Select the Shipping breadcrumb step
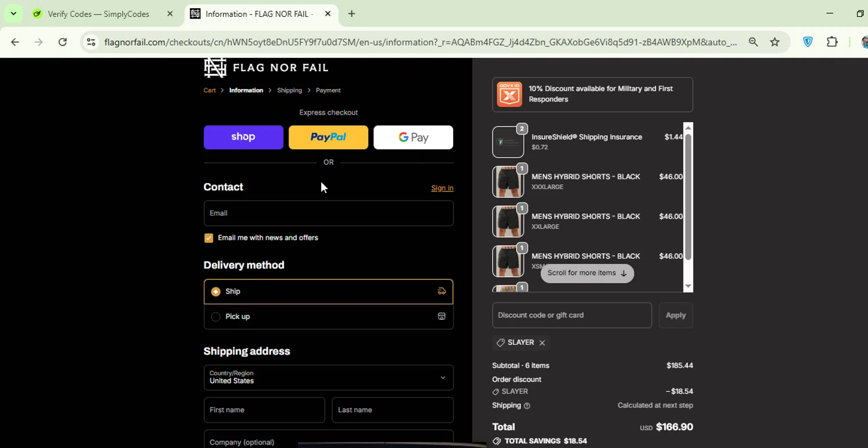This screenshot has width=868, height=448. coord(289,90)
